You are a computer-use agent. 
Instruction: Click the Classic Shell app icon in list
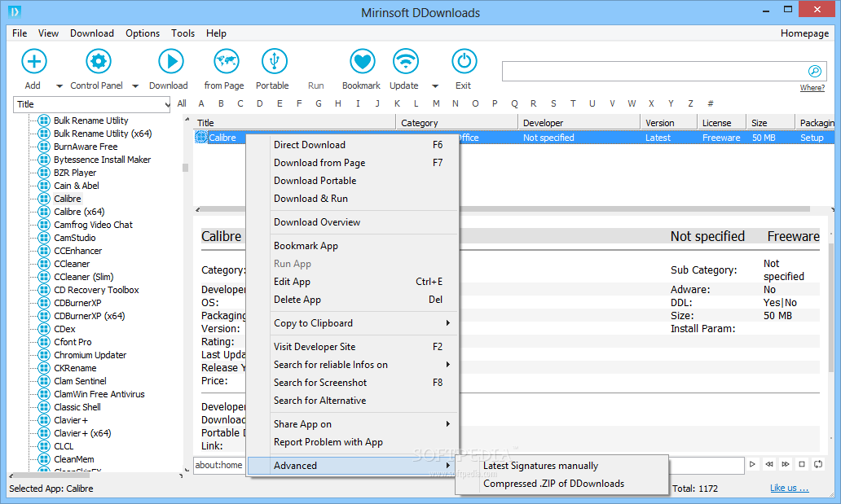click(44, 407)
